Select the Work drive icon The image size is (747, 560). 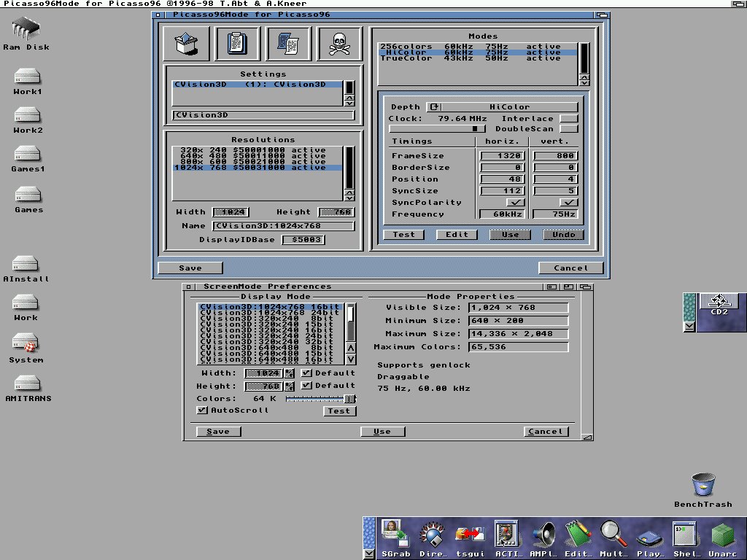point(26,308)
